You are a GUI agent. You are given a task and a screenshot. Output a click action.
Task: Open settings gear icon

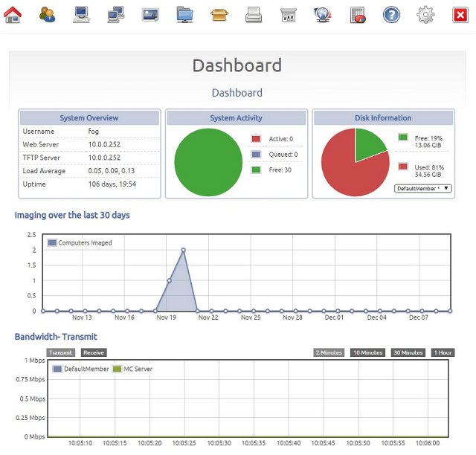(425, 15)
